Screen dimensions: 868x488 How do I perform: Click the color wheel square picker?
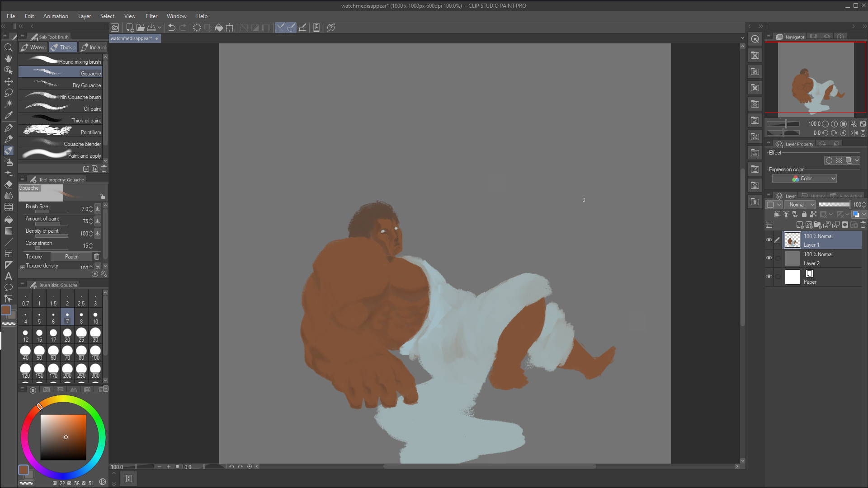(x=63, y=437)
